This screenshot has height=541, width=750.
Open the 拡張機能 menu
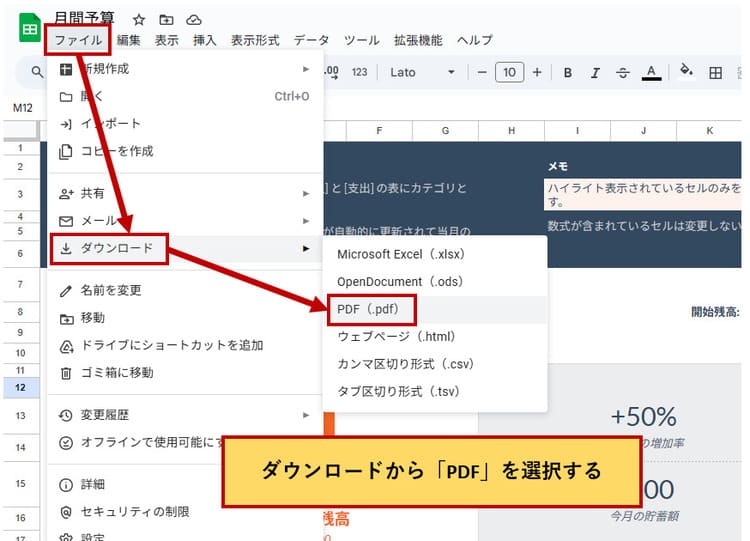[418, 40]
